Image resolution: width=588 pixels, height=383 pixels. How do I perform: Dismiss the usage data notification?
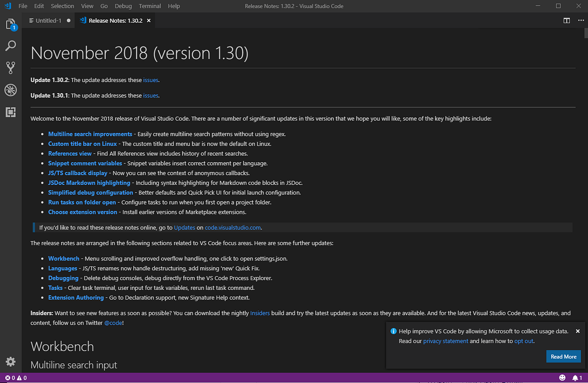pyautogui.click(x=578, y=331)
